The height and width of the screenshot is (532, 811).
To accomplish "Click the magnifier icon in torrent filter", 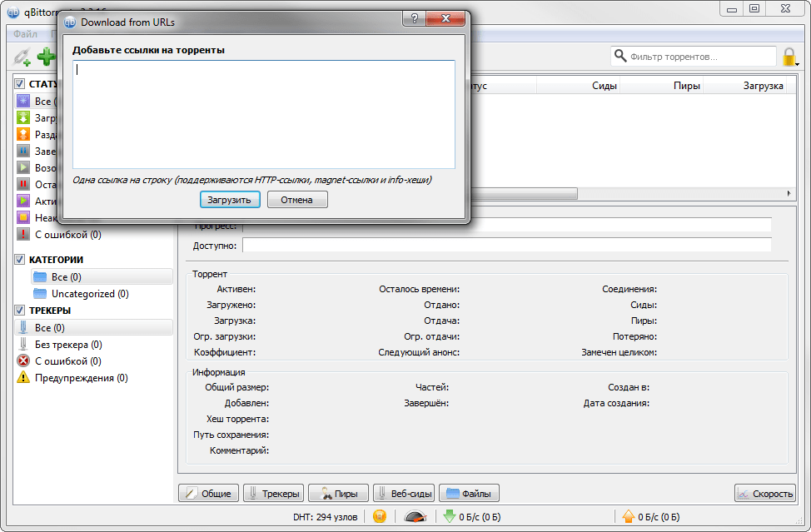I will (619, 56).
